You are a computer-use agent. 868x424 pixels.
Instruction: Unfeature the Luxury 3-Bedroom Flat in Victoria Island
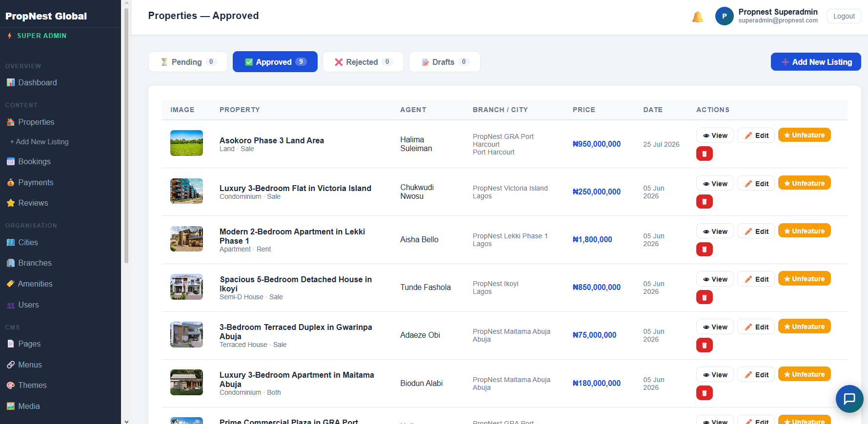point(804,183)
